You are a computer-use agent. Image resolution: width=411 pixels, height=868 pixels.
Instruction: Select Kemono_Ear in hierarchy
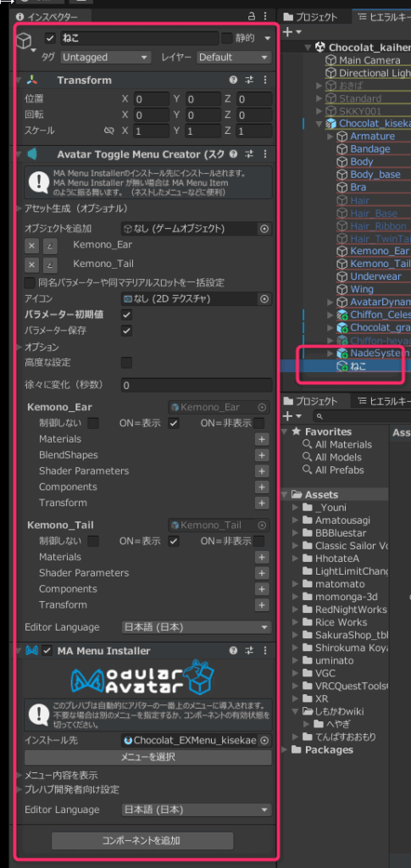pos(379,251)
